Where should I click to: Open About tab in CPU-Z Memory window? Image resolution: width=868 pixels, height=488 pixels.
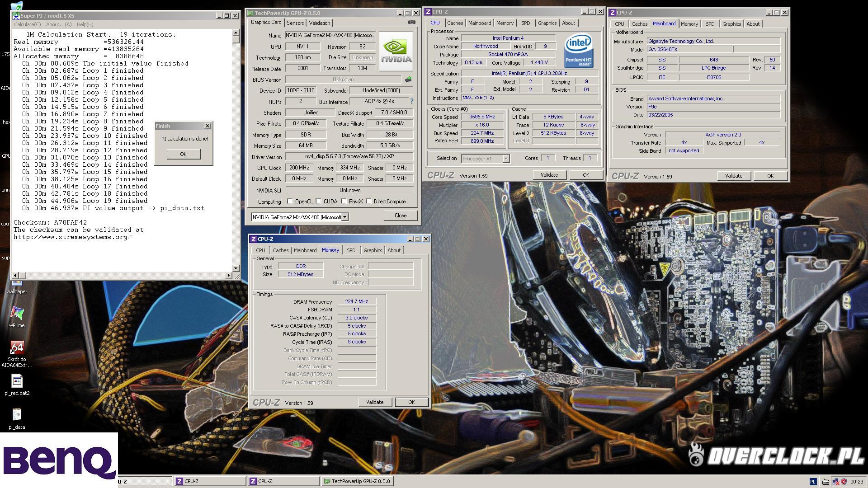click(x=394, y=250)
